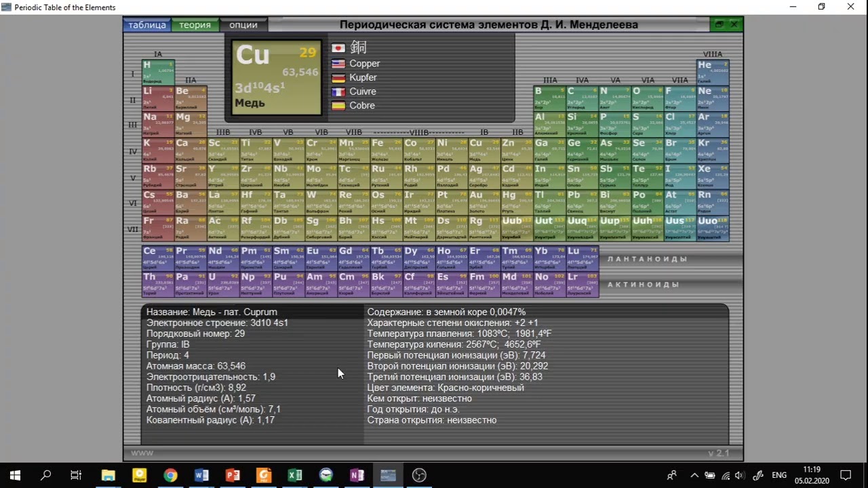The image size is (868, 488).
Task: Open Task View on the taskbar
Action: [76, 475]
